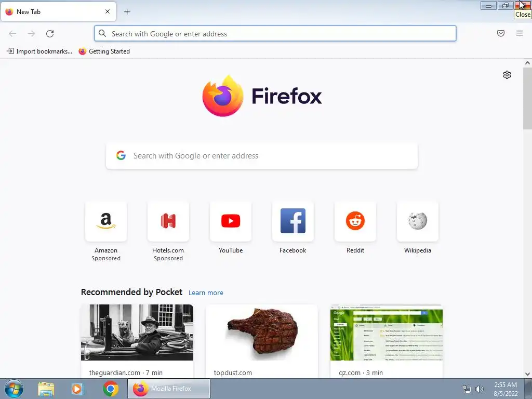The image size is (532, 399).
Task: Click the scrollbar down arrow
Action: tap(527, 374)
